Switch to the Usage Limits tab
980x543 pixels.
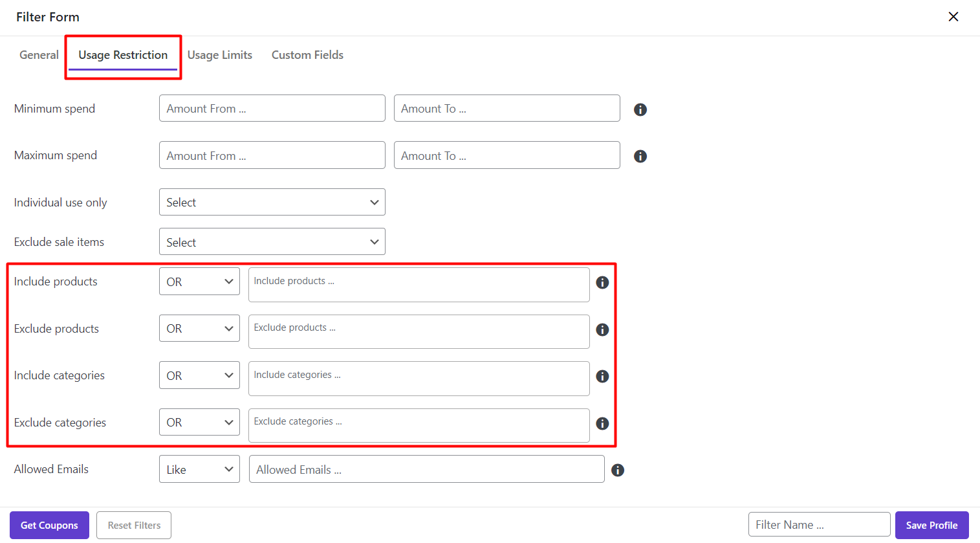pyautogui.click(x=219, y=55)
